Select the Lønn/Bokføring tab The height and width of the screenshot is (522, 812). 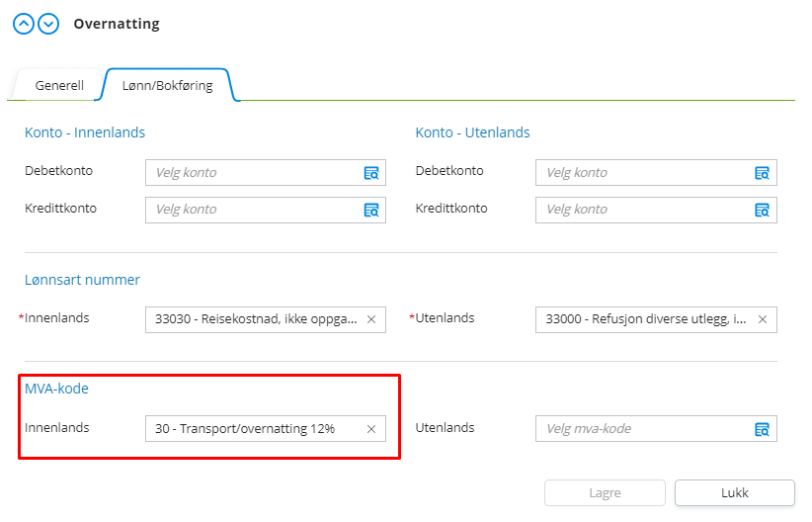pyautogui.click(x=167, y=86)
